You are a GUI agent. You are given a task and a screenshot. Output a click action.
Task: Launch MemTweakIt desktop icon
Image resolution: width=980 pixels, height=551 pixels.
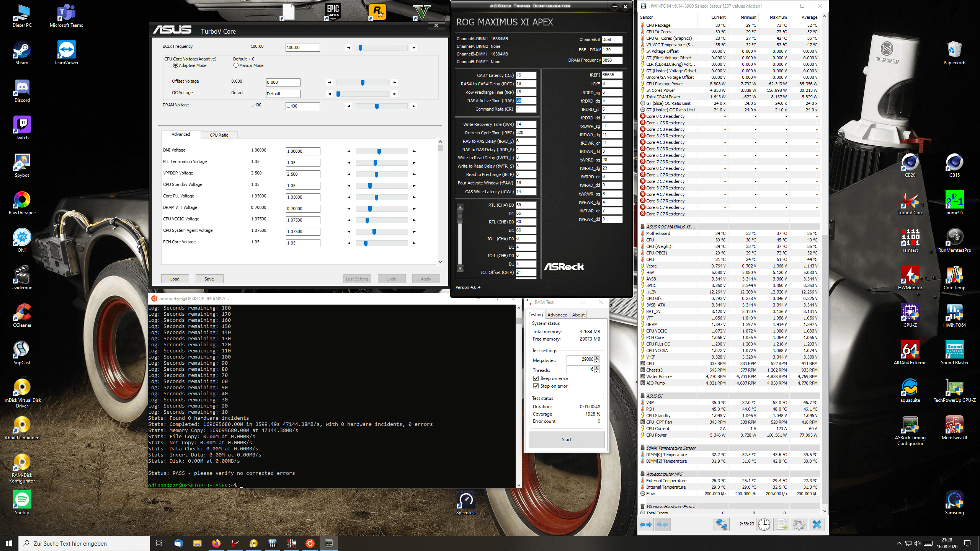pos(954,428)
